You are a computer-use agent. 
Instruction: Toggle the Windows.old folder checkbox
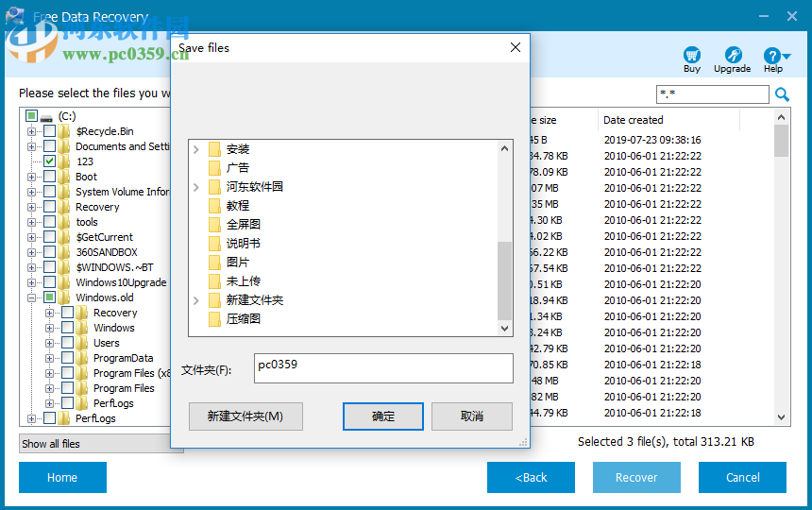click(50, 297)
